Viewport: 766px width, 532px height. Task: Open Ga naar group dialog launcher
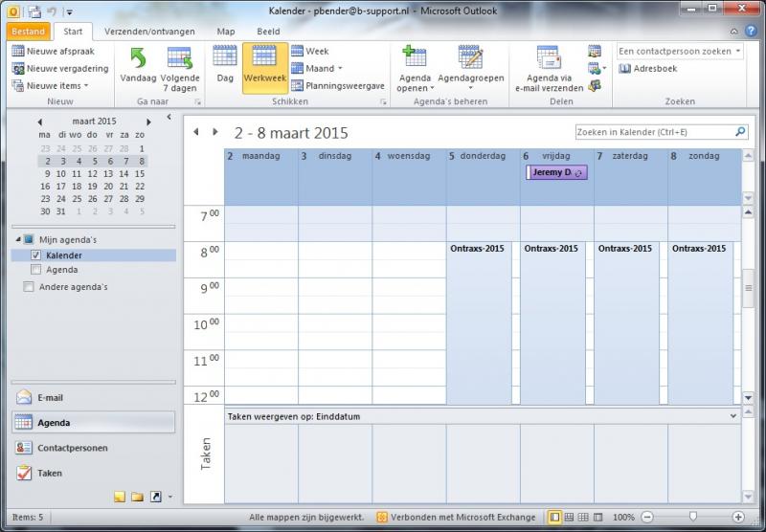click(x=198, y=102)
